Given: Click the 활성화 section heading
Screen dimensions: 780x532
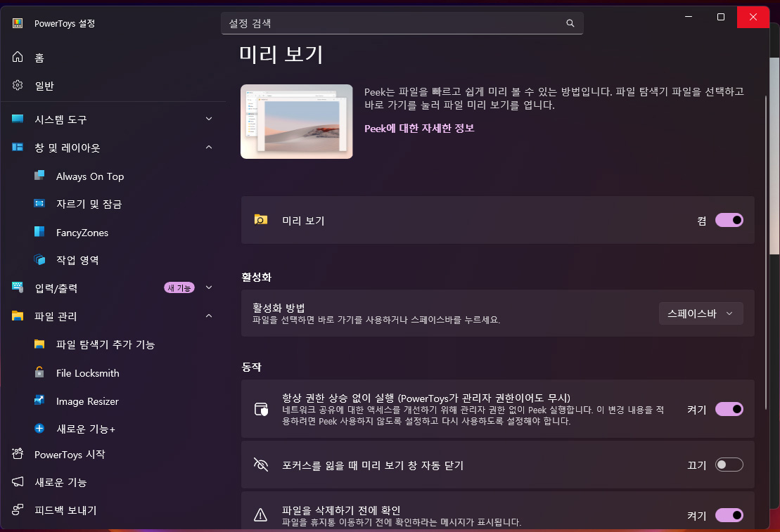Looking at the screenshot, I should tap(256, 277).
